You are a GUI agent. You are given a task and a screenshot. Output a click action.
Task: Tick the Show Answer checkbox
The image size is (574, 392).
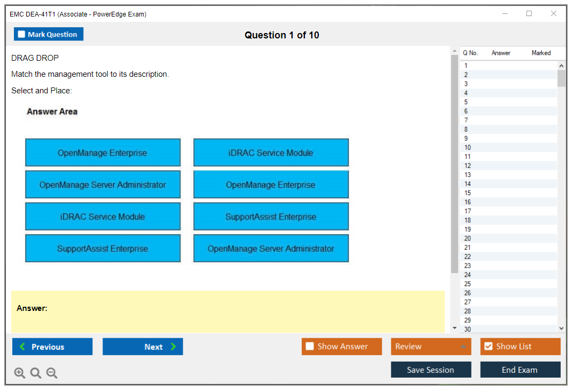click(310, 347)
